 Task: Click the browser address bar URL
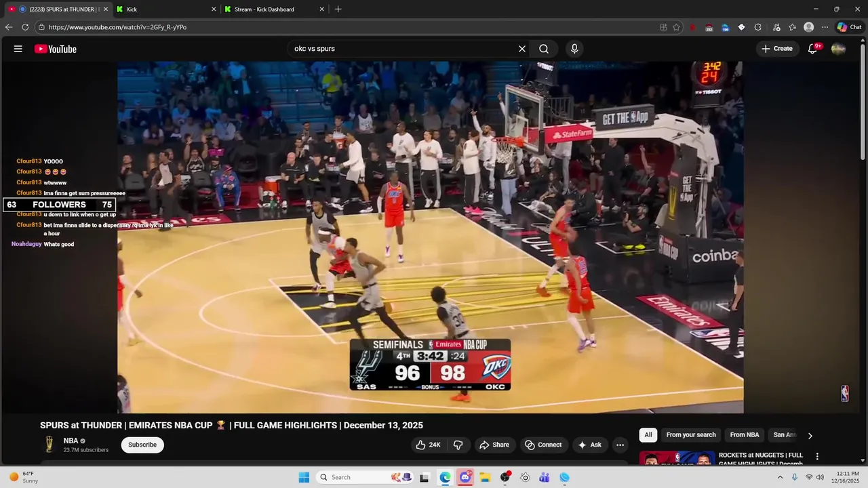click(x=117, y=27)
